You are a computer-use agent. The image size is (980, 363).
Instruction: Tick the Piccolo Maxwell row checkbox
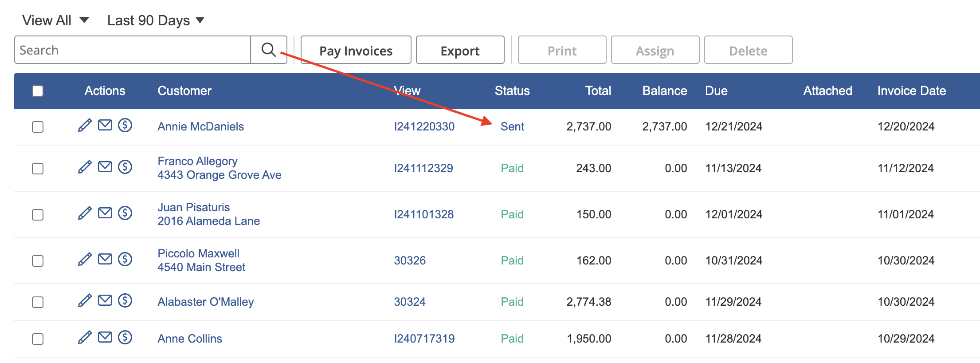coord(38,261)
